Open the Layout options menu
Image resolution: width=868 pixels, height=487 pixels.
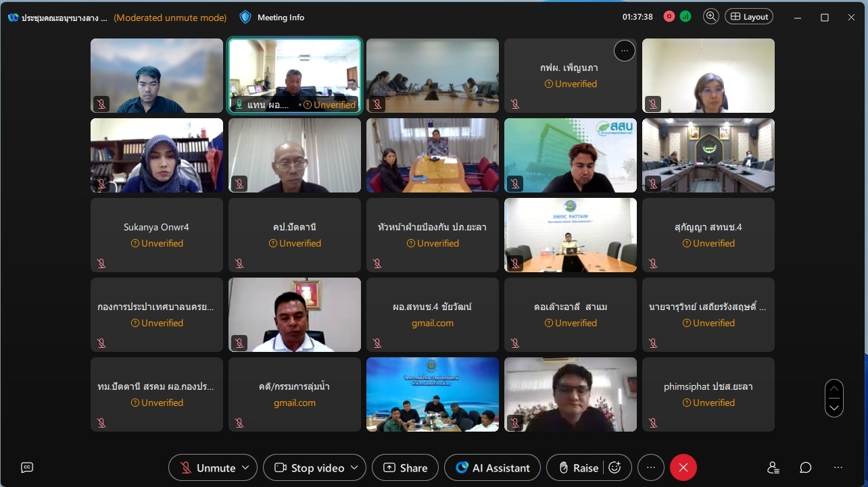click(x=749, y=17)
